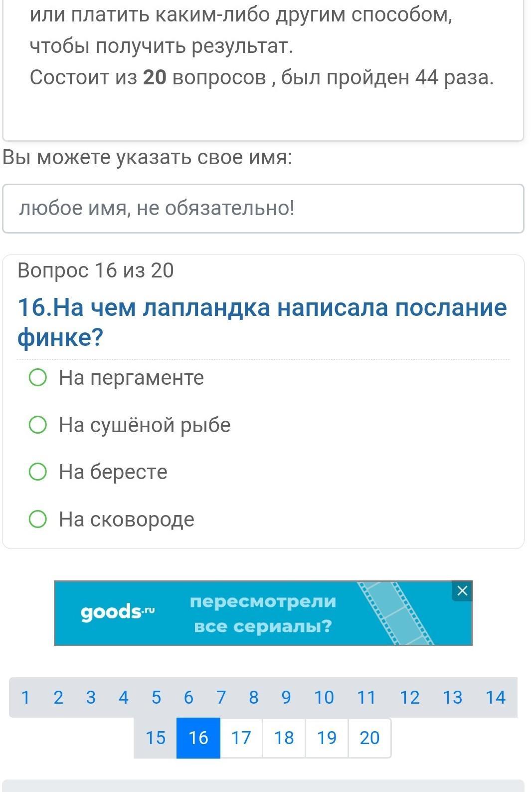The width and height of the screenshot is (532, 792).
Task: Close the goods.ru ad banner
Action: pyautogui.click(x=462, y=591)
